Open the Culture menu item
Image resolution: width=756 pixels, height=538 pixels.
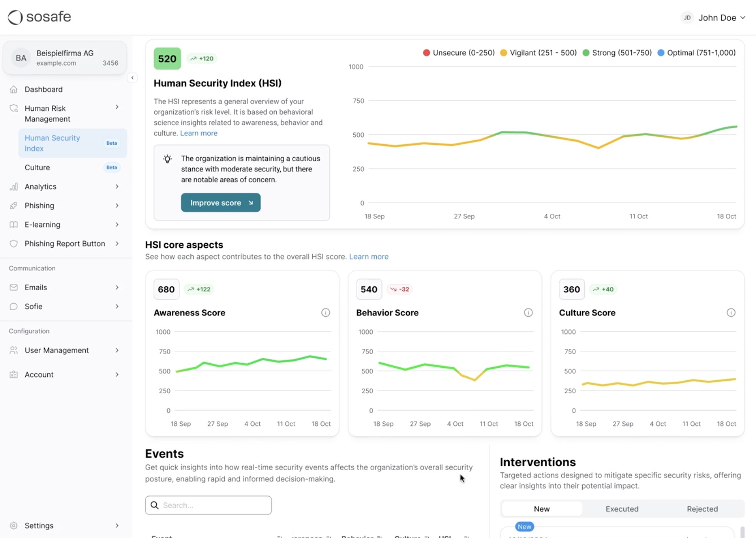pos(73,167)
